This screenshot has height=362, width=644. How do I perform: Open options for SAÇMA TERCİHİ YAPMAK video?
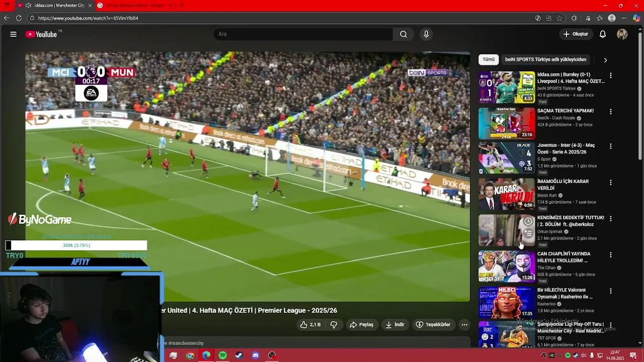tap(611, 112)
